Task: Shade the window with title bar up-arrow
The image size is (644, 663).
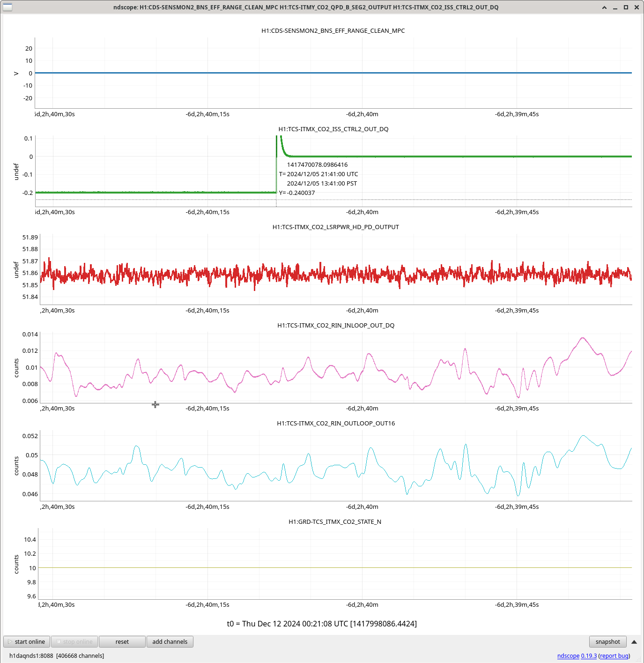Action: pos(604,7)
